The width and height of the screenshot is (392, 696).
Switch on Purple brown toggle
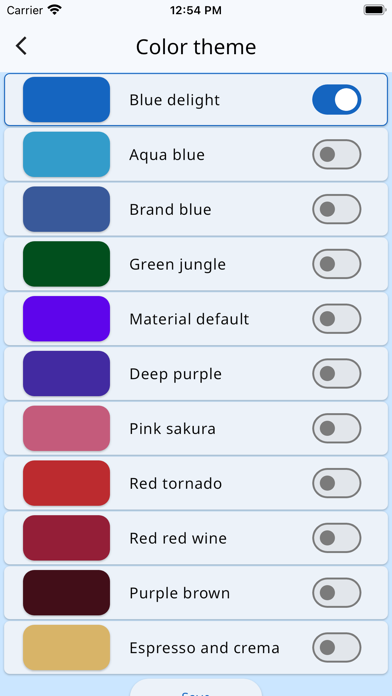click(337, 593)
